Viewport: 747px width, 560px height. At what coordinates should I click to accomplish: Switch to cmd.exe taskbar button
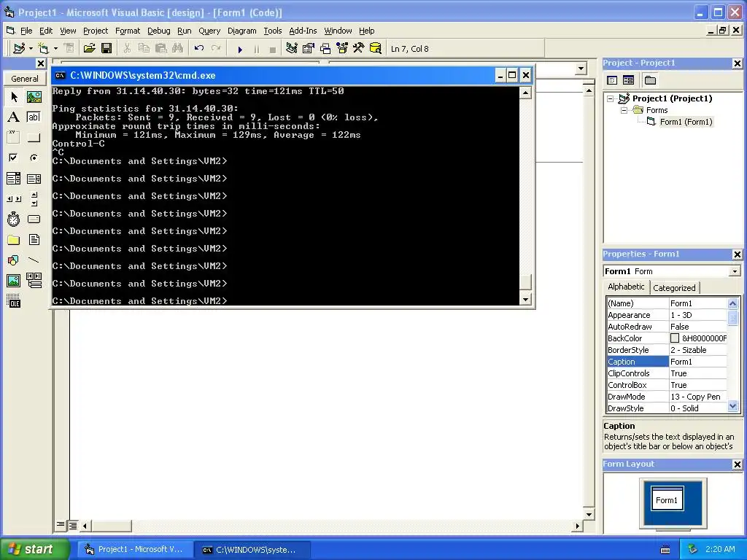click(x=253, y=550)
